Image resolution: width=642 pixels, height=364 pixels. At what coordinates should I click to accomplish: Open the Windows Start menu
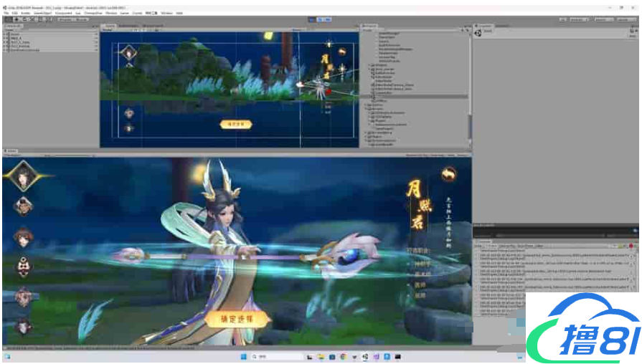coord(242,357)
